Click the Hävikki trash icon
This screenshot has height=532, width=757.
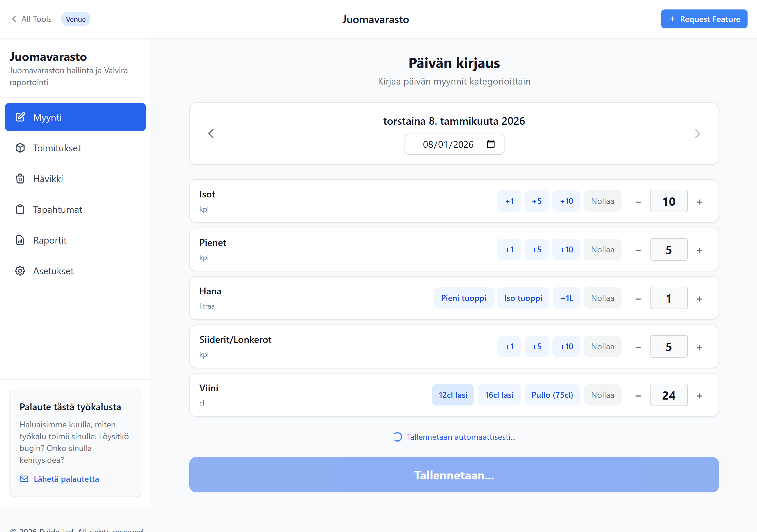(20, 179)
